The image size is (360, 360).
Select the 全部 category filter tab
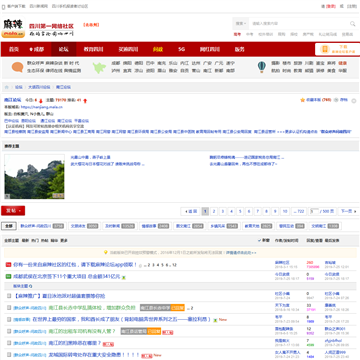pos(9,226)
